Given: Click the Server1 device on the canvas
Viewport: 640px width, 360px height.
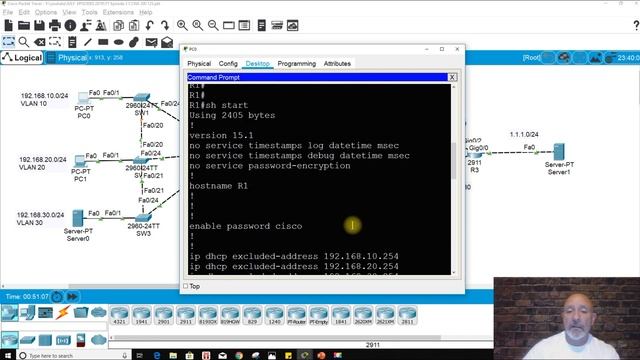Looking at the screenshot, I should [559, 152].
